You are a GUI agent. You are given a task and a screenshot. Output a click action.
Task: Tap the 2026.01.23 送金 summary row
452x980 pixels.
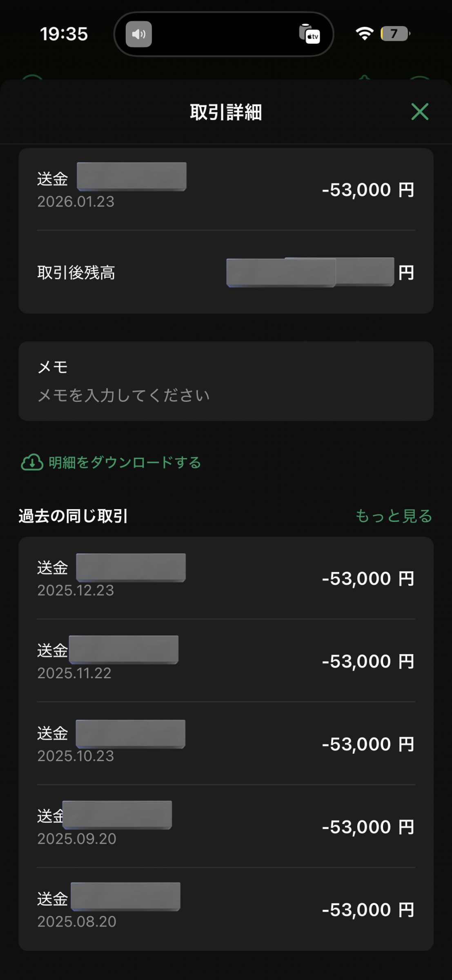[225, 190]
